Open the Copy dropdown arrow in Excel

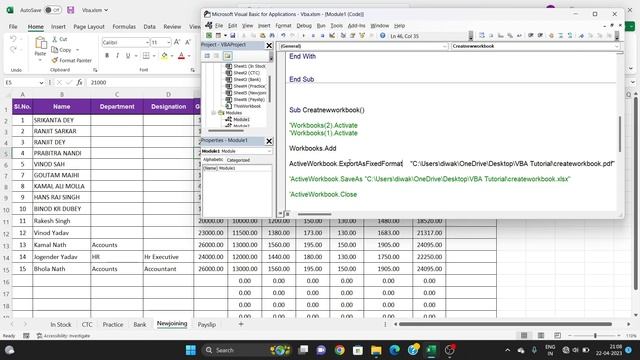coord(78,50)
